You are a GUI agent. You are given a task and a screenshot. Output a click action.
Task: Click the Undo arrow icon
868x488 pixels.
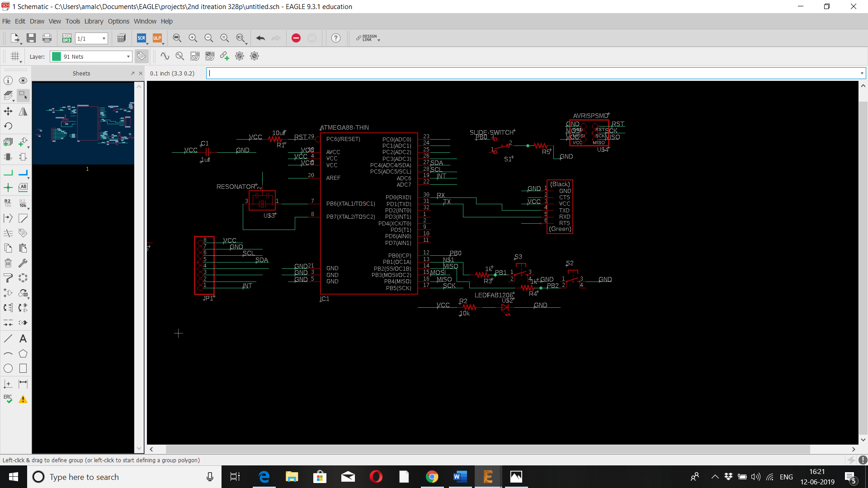coord(260,38)
